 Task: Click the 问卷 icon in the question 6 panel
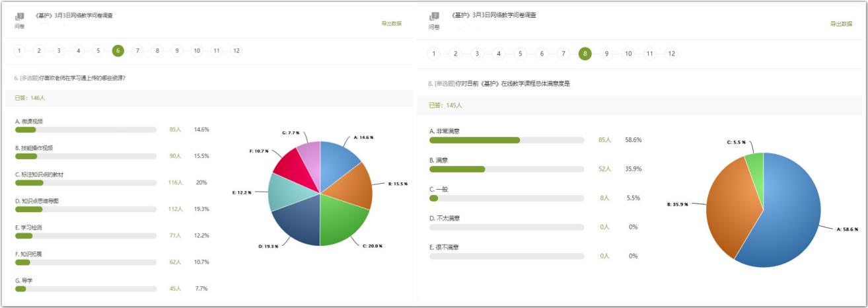click(19, 17)
